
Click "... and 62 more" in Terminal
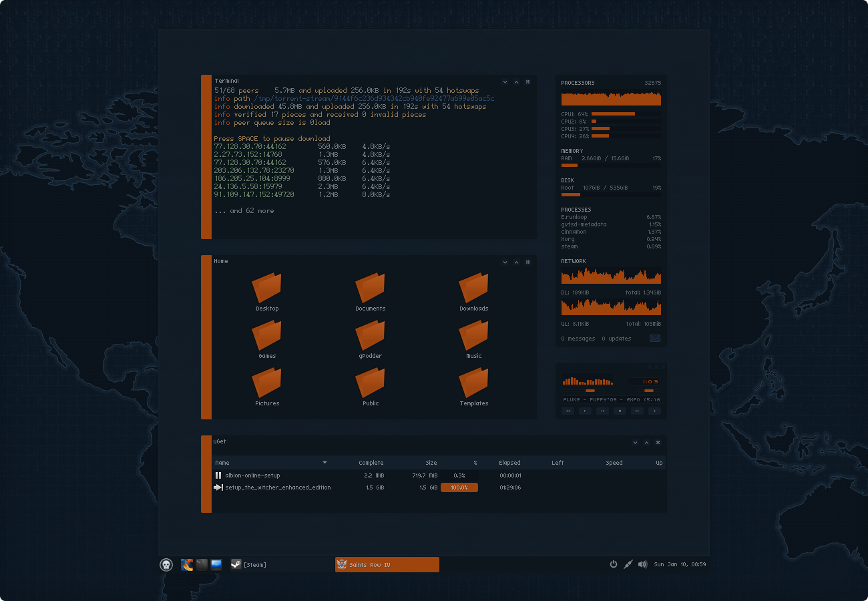click(x=244, y=211)
